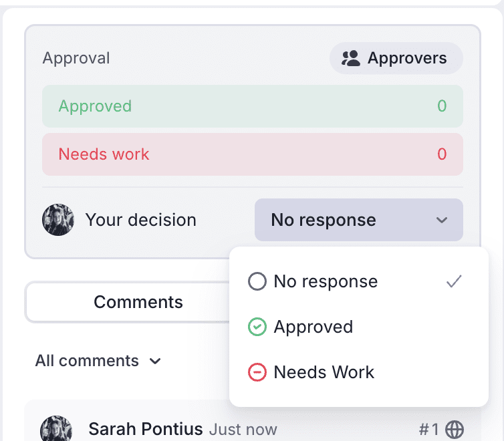Click Sarah Pontius's comment avatar

point(56,430)
